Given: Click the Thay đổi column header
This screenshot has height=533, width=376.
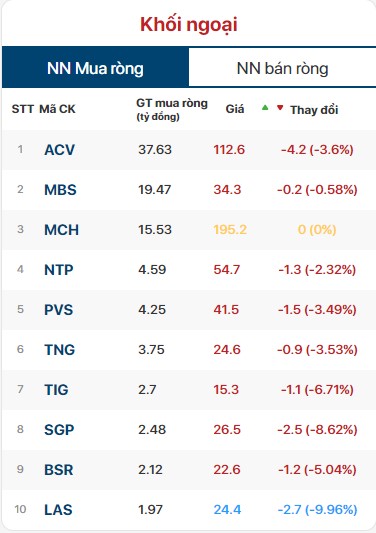Looking at the screenshot, I should [314, 110].
